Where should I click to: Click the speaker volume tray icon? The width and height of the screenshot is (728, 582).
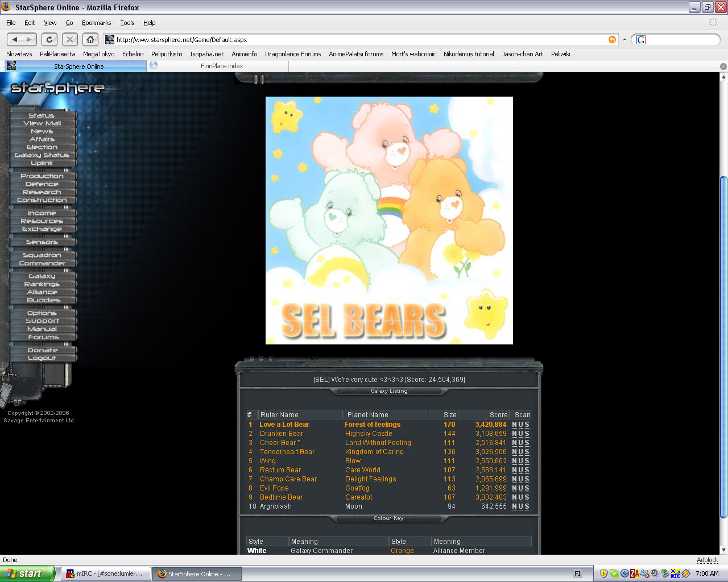pos(655,573)
